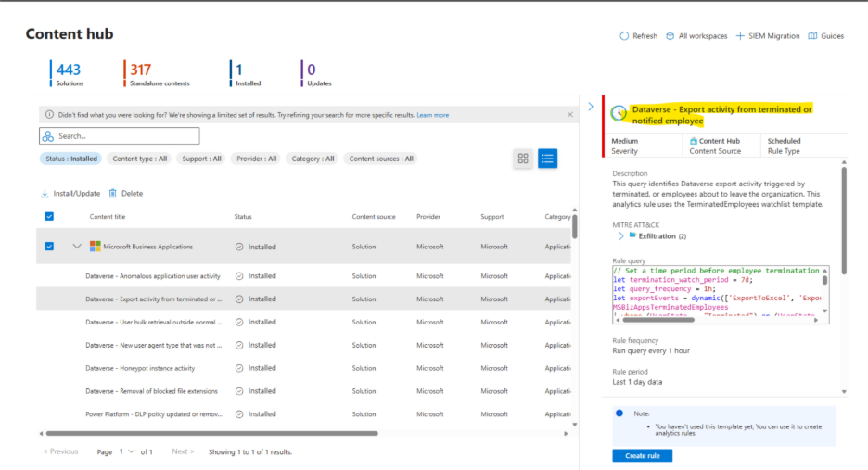Open the page number dropdown

pos(127,451)
